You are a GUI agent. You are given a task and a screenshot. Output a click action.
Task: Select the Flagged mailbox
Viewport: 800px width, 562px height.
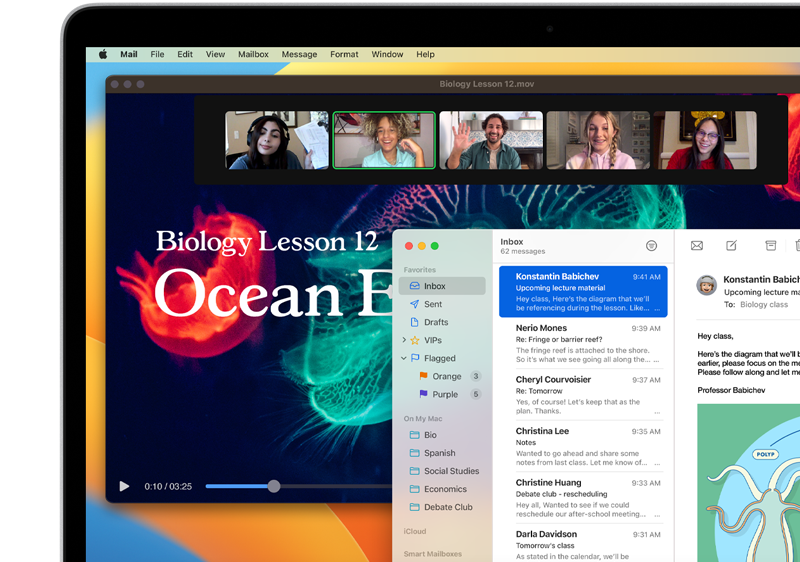442,359
